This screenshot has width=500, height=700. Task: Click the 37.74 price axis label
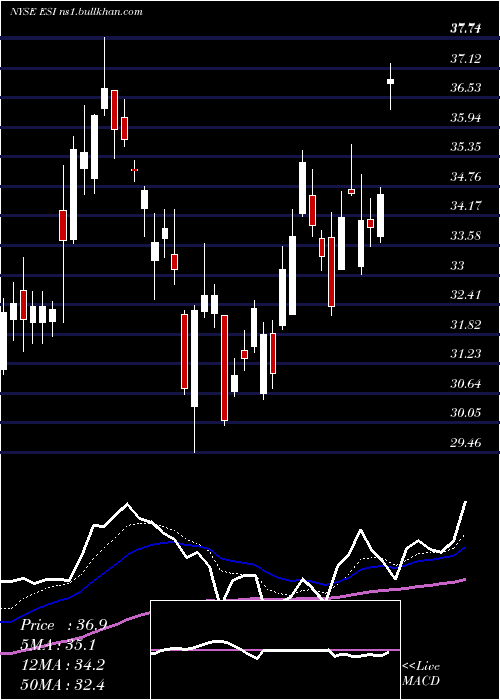coord(466,29)
